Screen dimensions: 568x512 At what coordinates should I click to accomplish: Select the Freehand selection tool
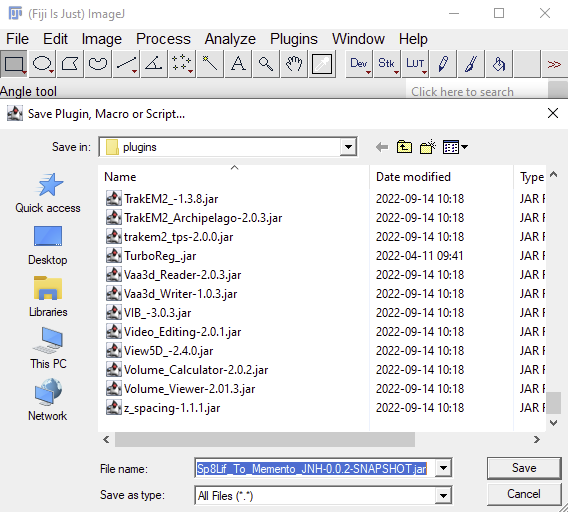(x=98, y=64)
